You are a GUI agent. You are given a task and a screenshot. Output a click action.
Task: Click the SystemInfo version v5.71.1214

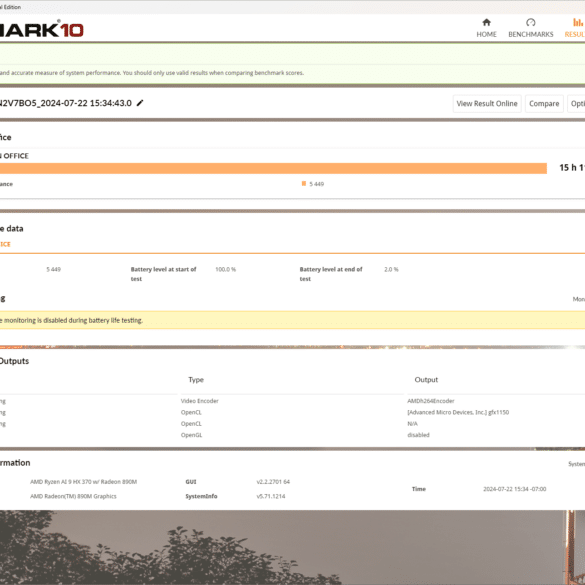pos(271,496)
